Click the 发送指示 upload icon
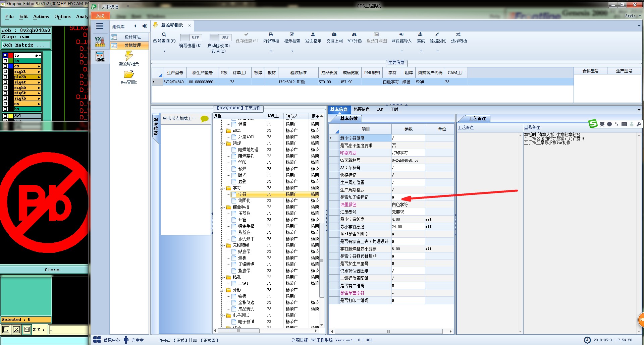Screen dimensions: 644x345 313,35
